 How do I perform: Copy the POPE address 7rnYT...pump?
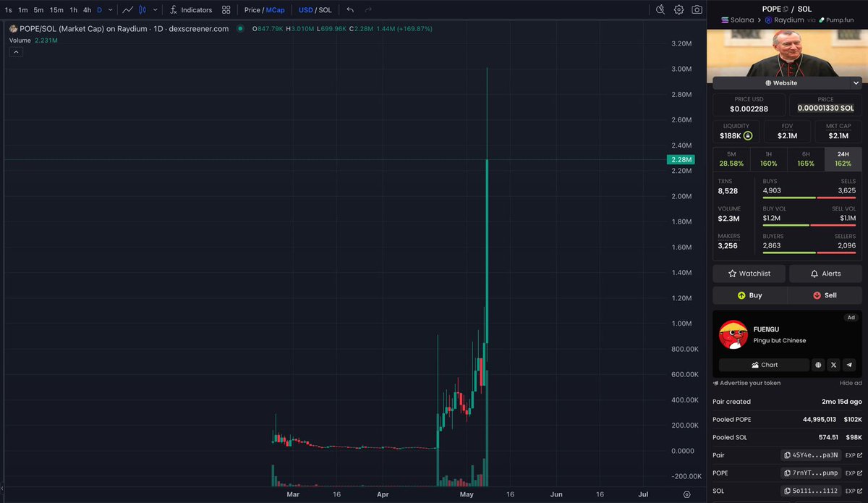point(812,473)
